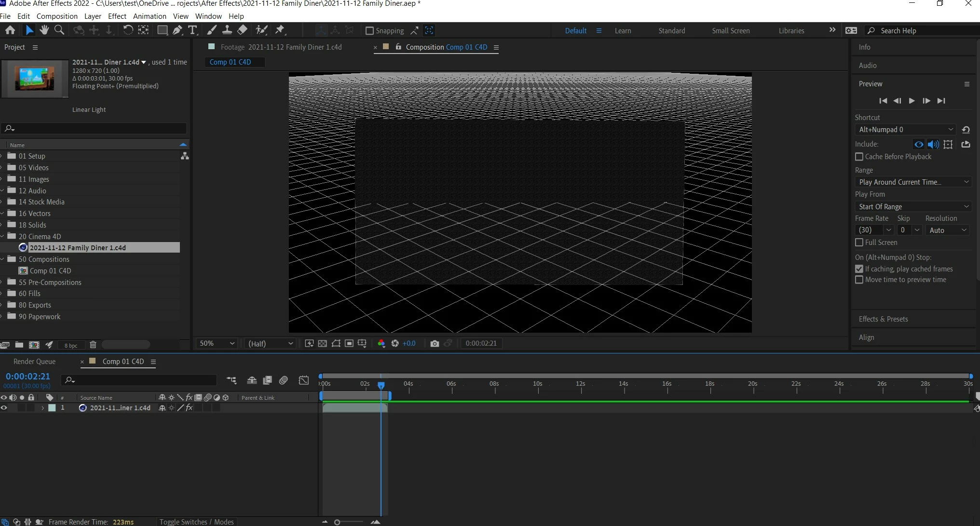Open the 50% magnification dropdown

point(217,343)
